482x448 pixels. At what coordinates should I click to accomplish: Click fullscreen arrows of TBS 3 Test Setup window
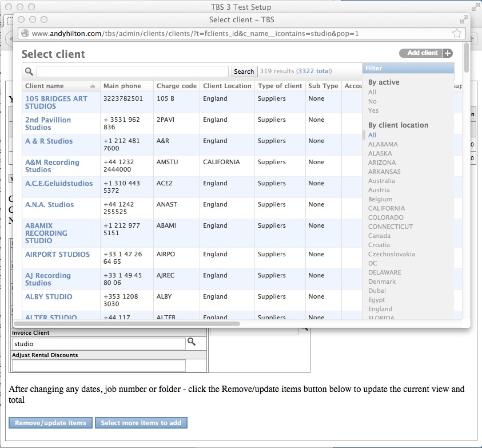pos(475,7)
